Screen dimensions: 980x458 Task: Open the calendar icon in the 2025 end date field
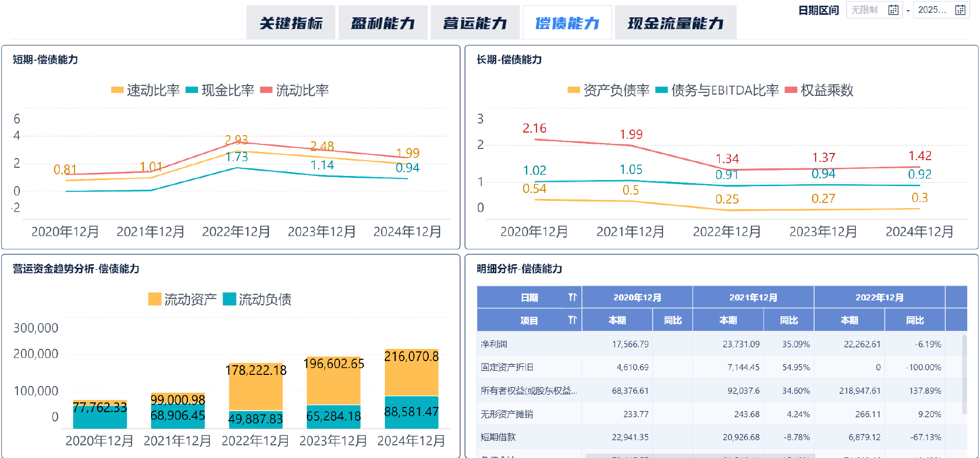[960, 10]
